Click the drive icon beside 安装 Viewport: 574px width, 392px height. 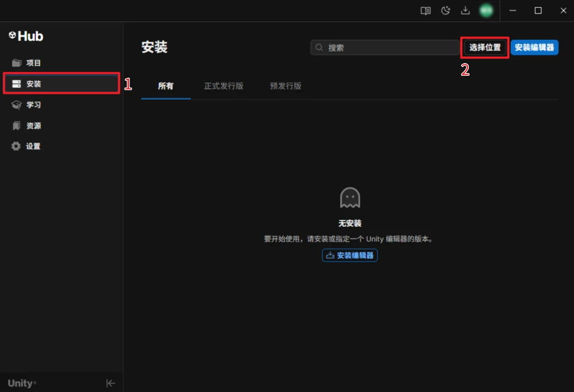click(x=17, y=84)
